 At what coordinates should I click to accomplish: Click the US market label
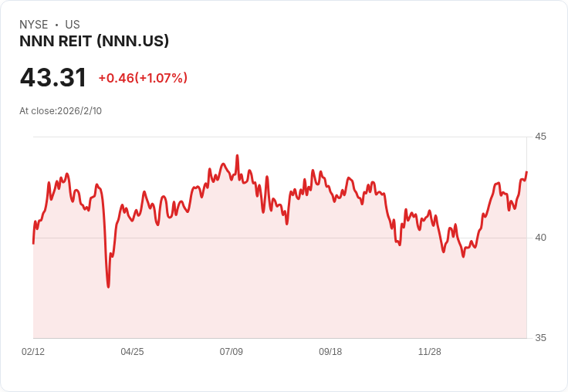point(73,25)
